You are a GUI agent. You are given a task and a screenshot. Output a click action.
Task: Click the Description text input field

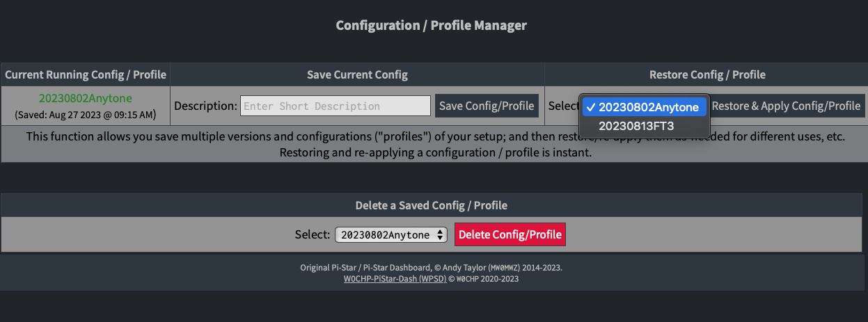pos(336,106)
